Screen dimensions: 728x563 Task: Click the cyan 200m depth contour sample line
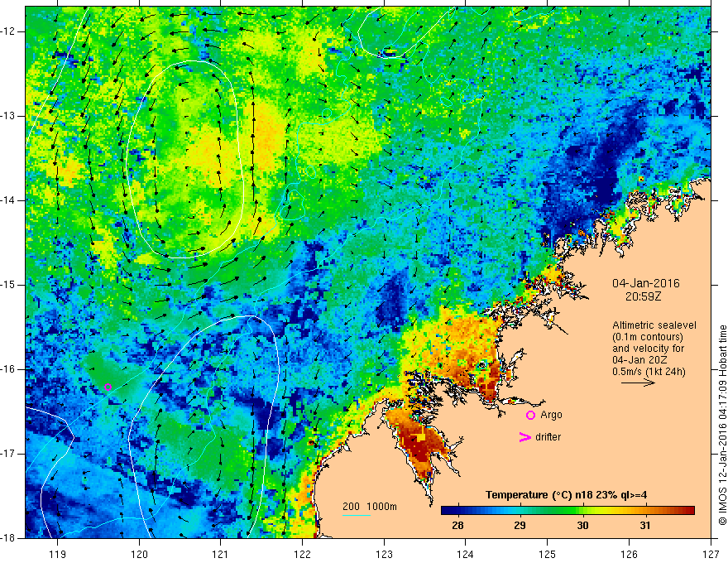tap(357, 515)
